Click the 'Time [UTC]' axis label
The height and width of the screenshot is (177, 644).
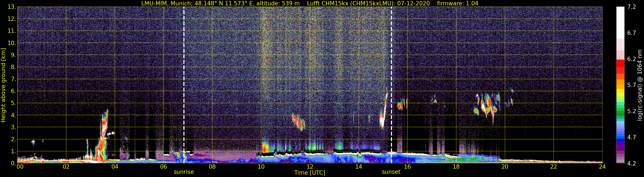pos(310,173)
